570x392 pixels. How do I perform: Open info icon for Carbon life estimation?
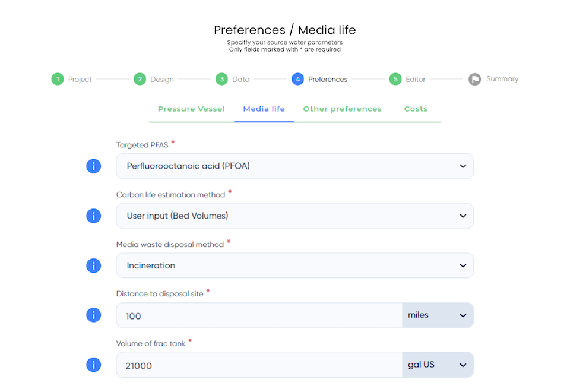click(x=93, y=216)
